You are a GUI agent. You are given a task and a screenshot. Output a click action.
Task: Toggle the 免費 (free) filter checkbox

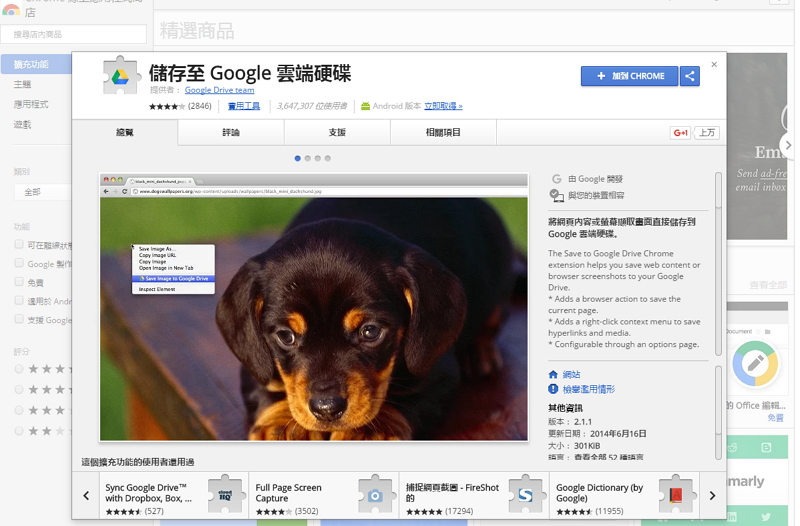click(x=19, y=282)
